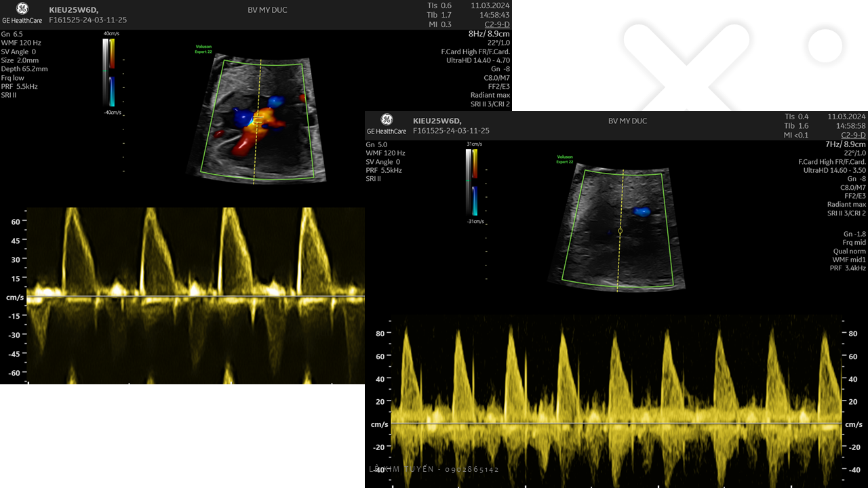This screenshot has width=868, height=488.
Task: Click the sample volume marker on lower-right scan
Action: pos(620,231)
